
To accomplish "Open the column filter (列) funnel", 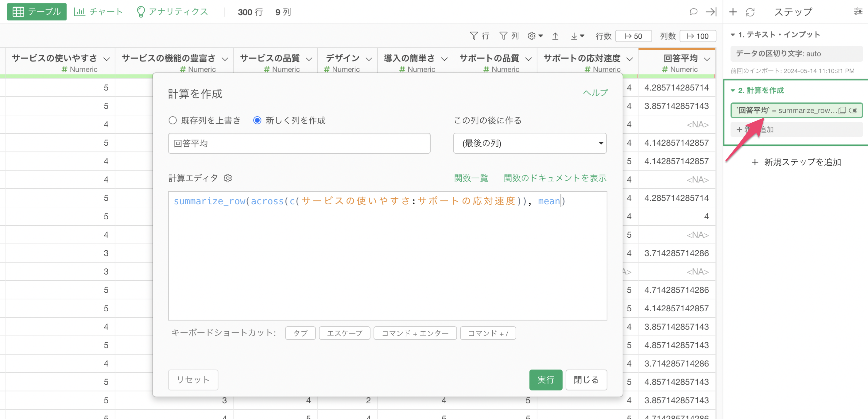I will point(509,36).
